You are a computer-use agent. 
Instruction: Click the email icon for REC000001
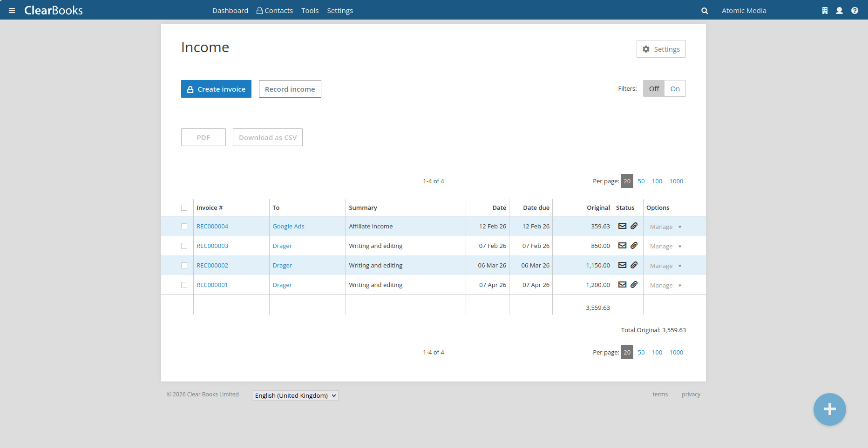pos(622,285)
